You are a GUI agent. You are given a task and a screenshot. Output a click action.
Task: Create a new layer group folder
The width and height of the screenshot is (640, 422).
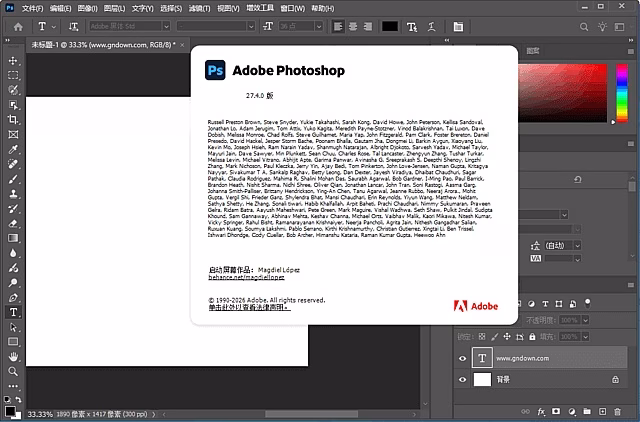pos(587,412)
